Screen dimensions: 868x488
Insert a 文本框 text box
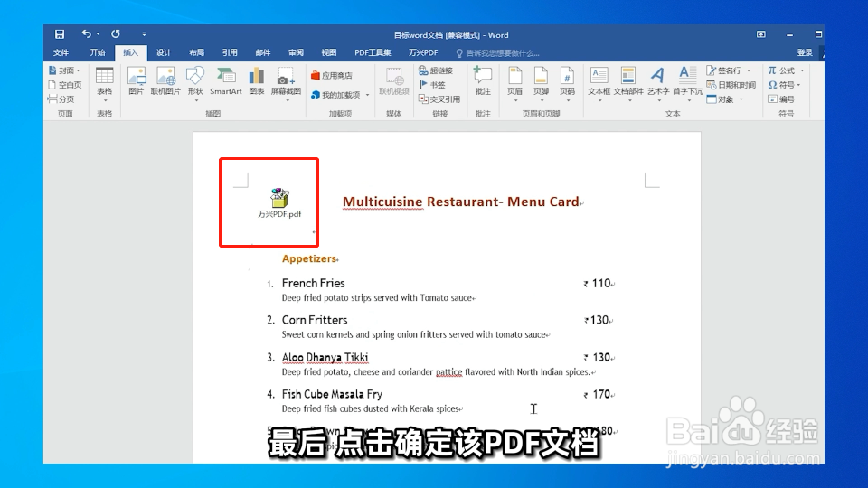(x=599, y=83)
